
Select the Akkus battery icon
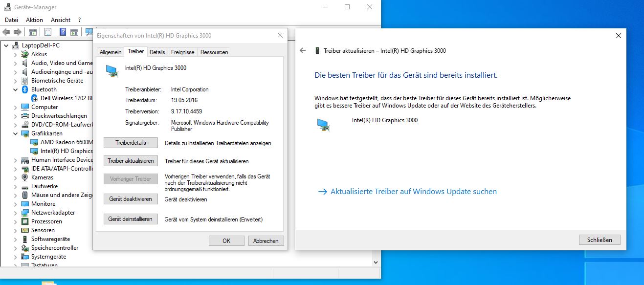tap(25, 54)
